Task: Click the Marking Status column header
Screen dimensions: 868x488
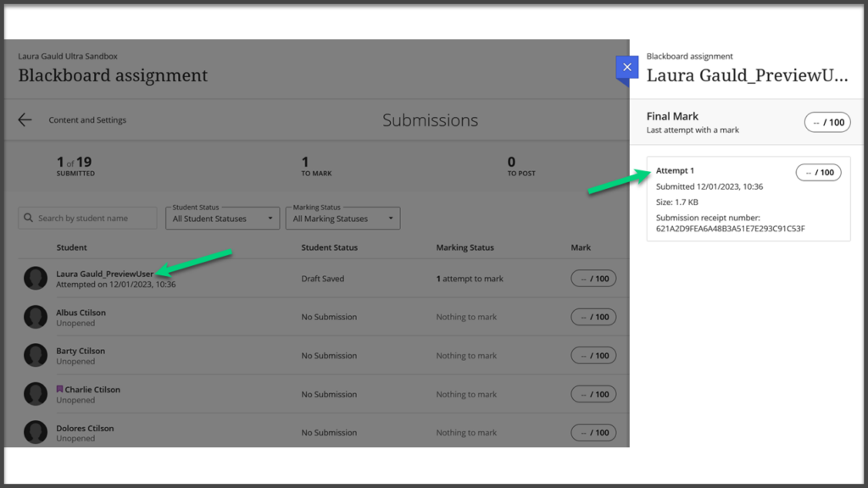Action: [465, 247]
